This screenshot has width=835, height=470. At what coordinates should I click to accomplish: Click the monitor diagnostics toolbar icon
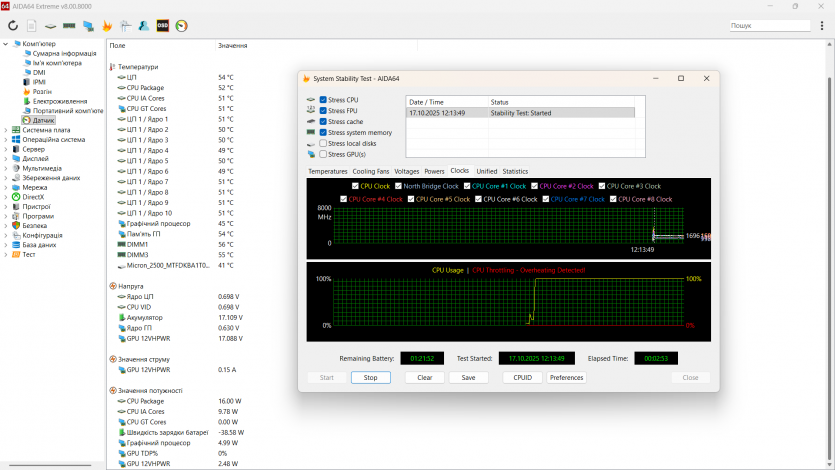[x=88, y=25]
